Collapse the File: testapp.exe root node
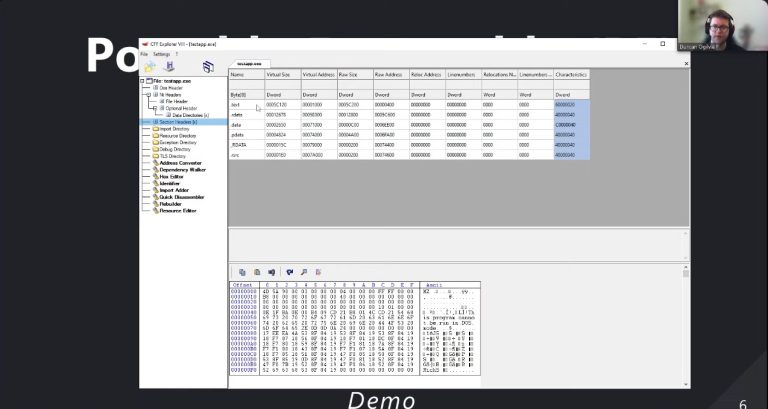This screenshot has height=409, width=768. pyautogui.click(x=142, y=81)
